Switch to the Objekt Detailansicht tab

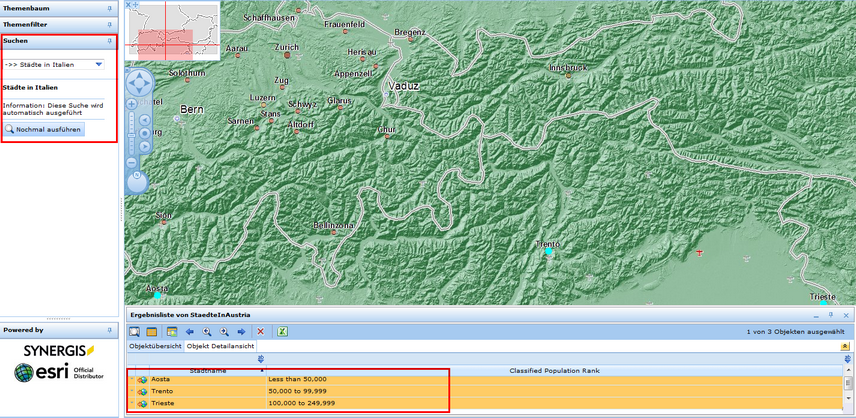pyautogui.click(x=219, y=346)
